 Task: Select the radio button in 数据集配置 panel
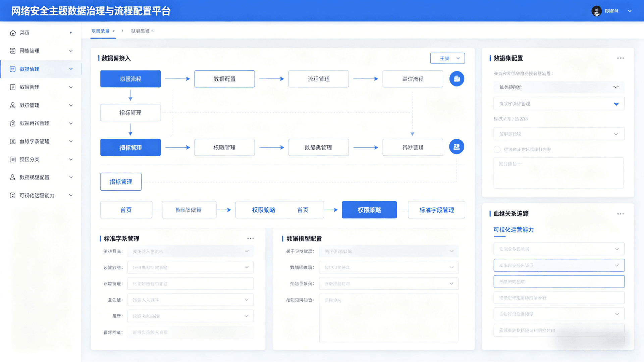point(497,149)
